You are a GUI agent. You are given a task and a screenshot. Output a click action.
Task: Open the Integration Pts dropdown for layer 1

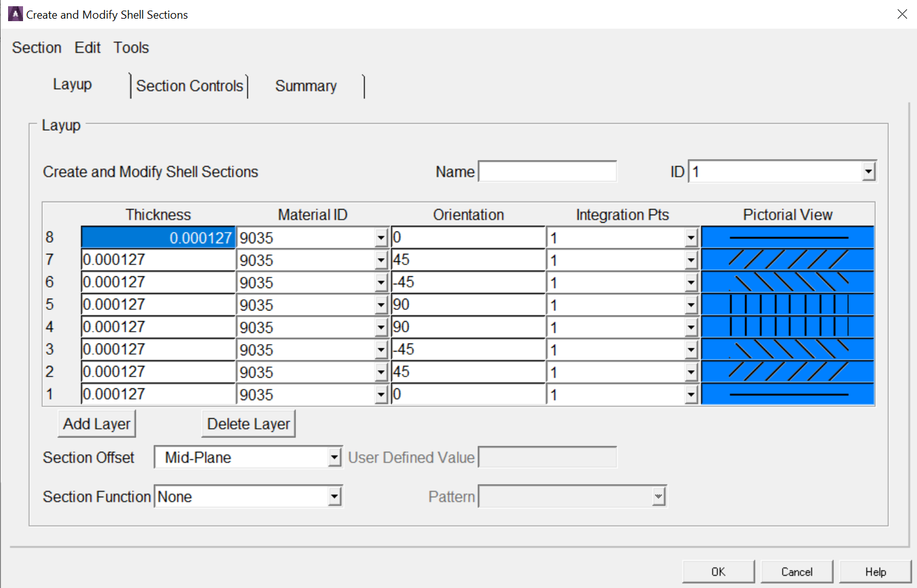point(690,394)
